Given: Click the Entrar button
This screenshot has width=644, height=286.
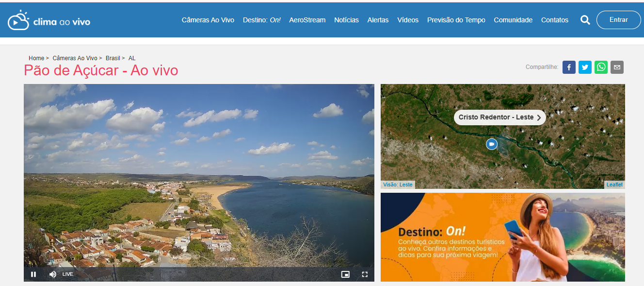Looking at the screenshot, I should (x=618, y=19).
